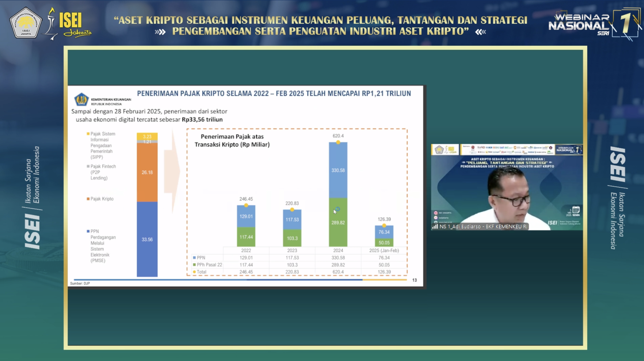Click the 26.18 Pajak Kripto stacked bar segment

(x=147, y=172)
